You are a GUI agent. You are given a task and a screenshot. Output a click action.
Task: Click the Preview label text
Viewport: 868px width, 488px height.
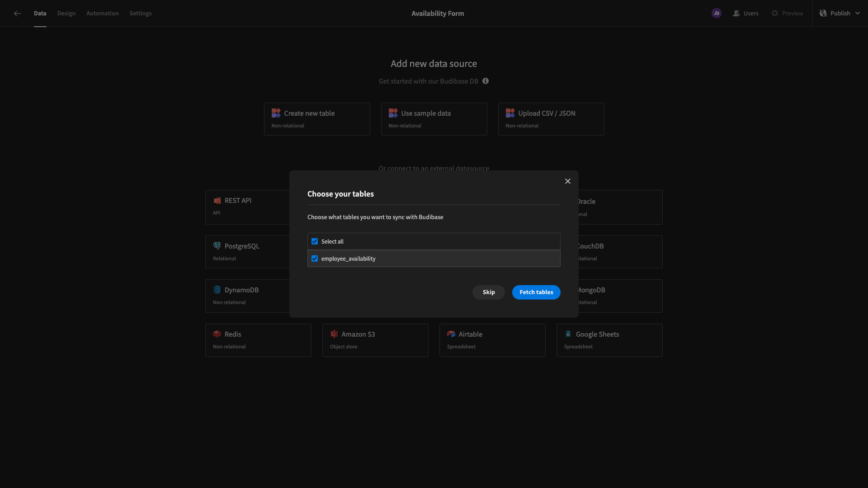793,14
